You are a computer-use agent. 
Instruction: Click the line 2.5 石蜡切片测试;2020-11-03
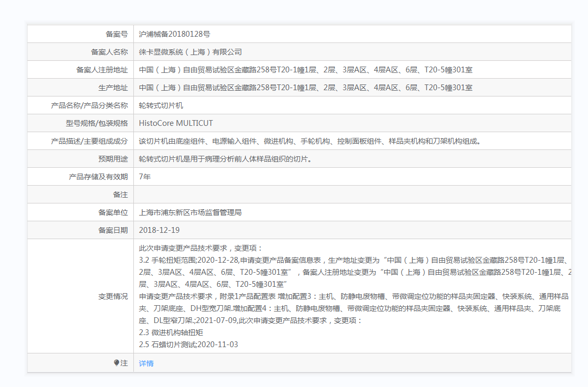[x=188, y=345]
